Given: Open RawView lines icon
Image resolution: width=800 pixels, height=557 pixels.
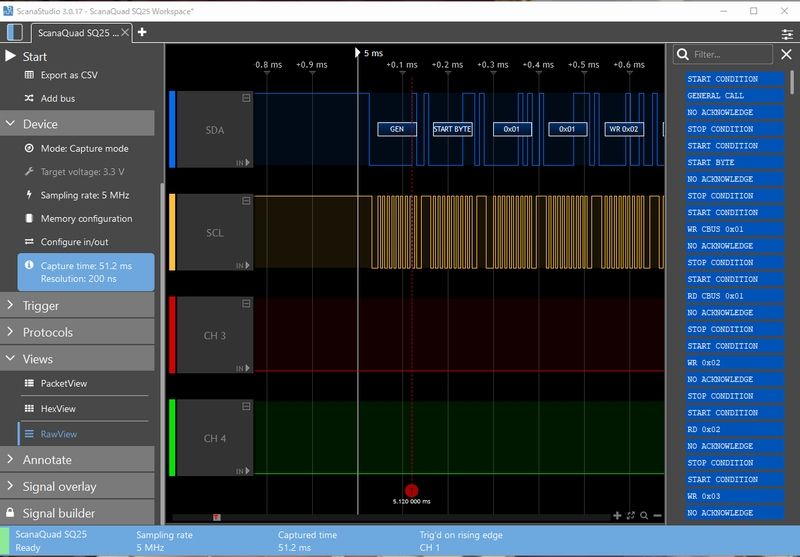Looking at the screenshot, I should 30,434.
